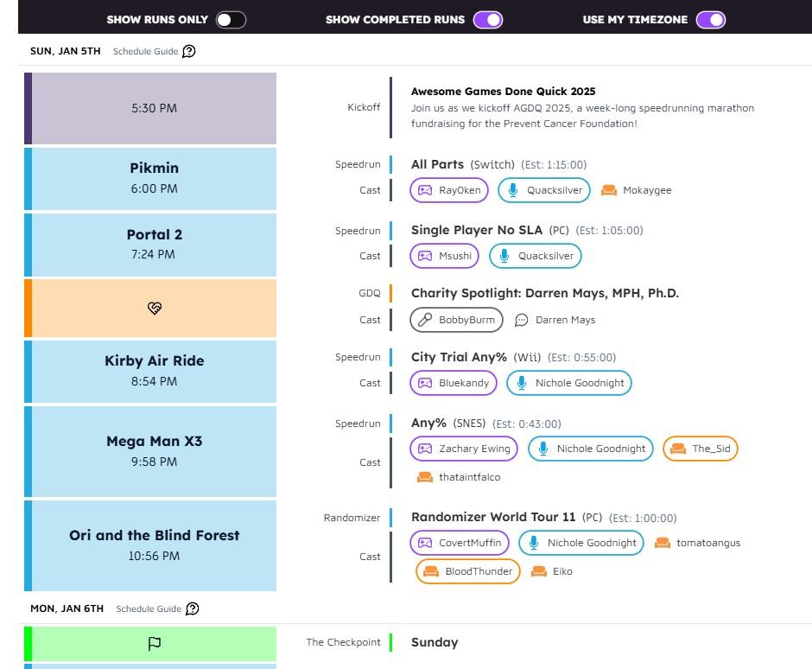Click the 'City Trial Any%' category title
Image resolution: width=812 pixels, height=669 pixels.
459,357
